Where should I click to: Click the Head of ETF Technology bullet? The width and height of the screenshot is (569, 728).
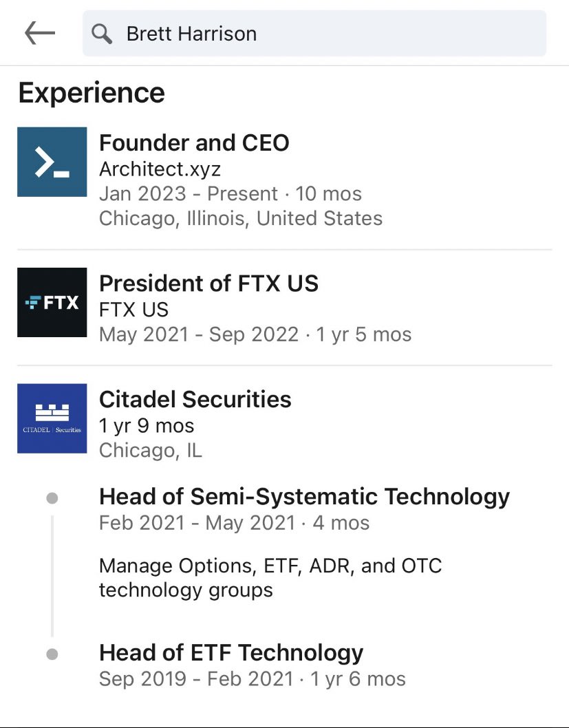click(52, 654)
